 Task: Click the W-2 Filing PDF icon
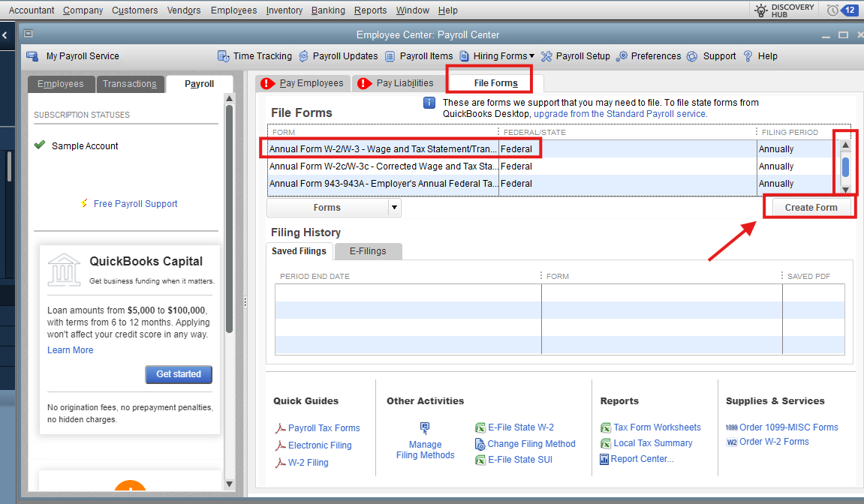tap(281, 463)
